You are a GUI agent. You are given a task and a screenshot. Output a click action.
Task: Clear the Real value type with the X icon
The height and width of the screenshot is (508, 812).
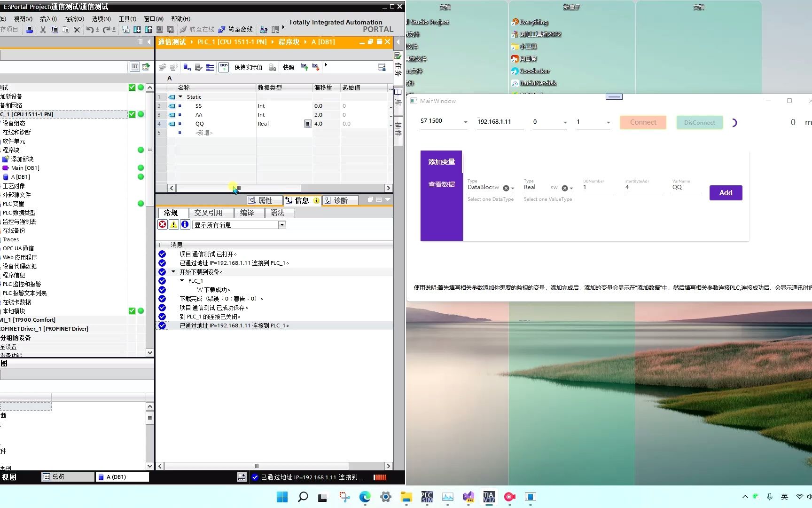[x=564, y=188]
